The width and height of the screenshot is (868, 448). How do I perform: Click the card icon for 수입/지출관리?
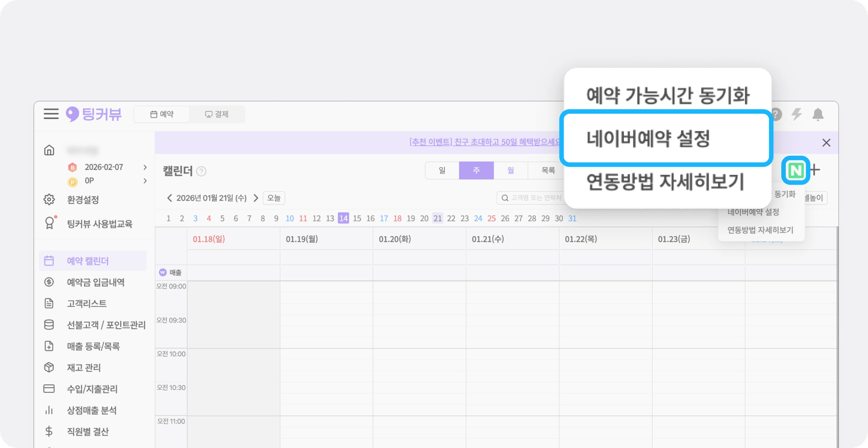point(49,389)
